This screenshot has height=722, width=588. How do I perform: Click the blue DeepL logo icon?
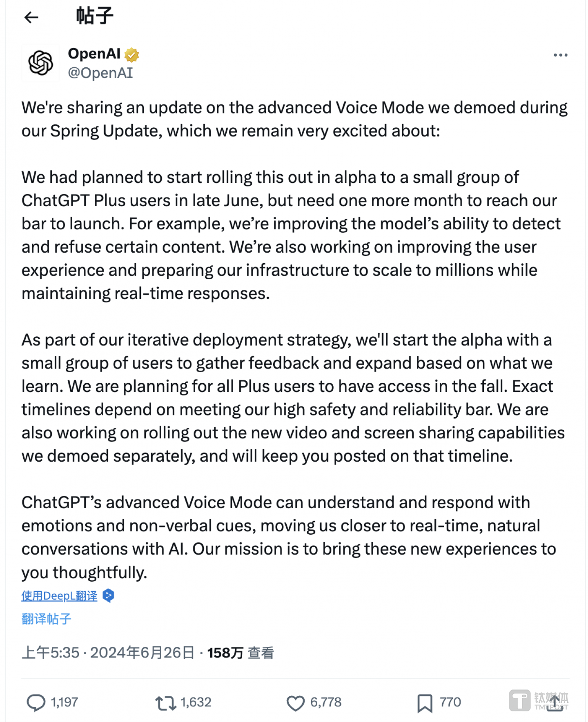(x=108, y=596)
